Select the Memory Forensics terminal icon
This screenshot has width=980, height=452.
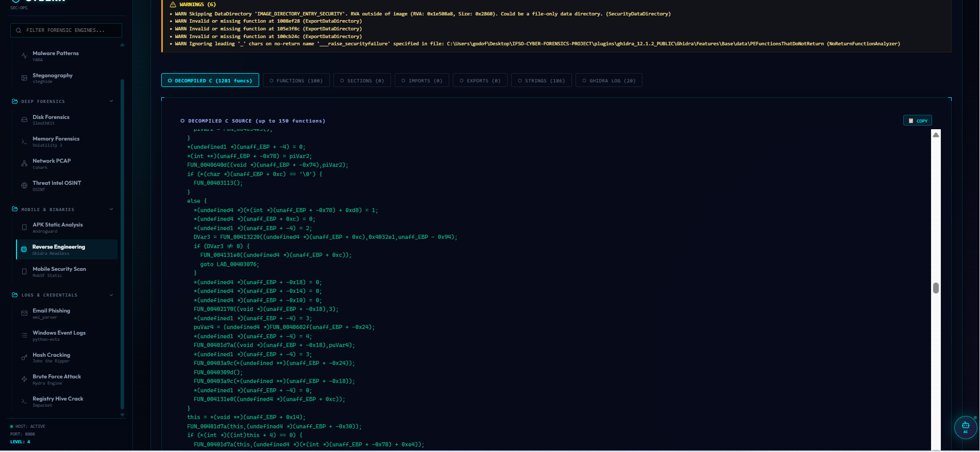pyautogui.click(x=24, y=142)
